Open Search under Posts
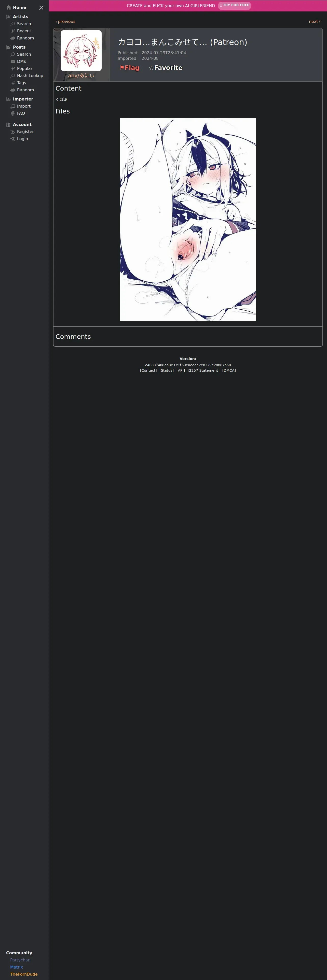The width and height of the screenshot is (327, 980). (x=24, y=54)
